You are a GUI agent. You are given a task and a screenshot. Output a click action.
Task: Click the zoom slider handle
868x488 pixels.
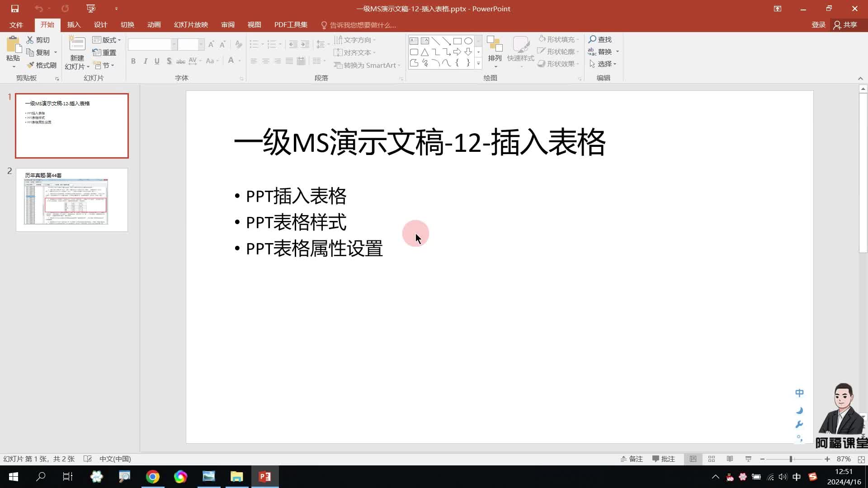tap(791, 459)
